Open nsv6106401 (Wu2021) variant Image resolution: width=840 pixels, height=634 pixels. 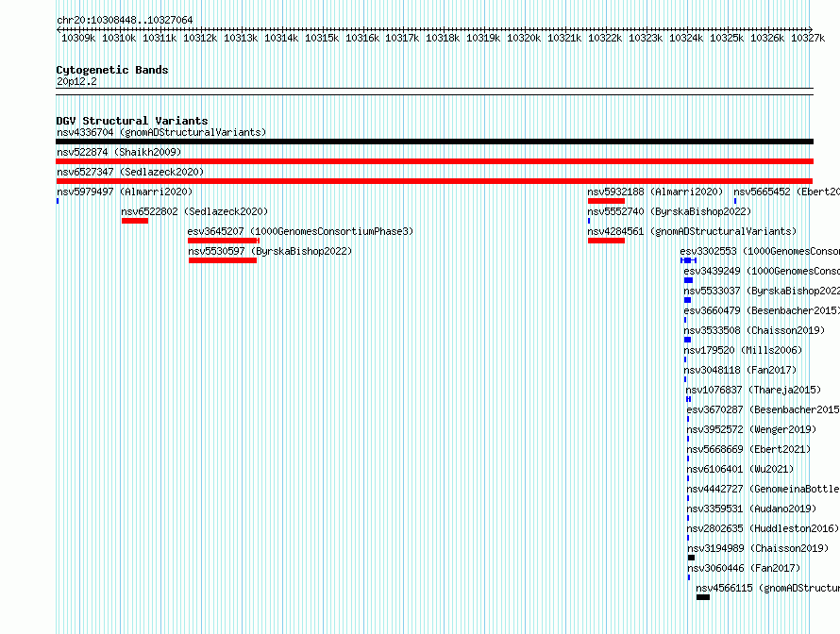point(740,469)
